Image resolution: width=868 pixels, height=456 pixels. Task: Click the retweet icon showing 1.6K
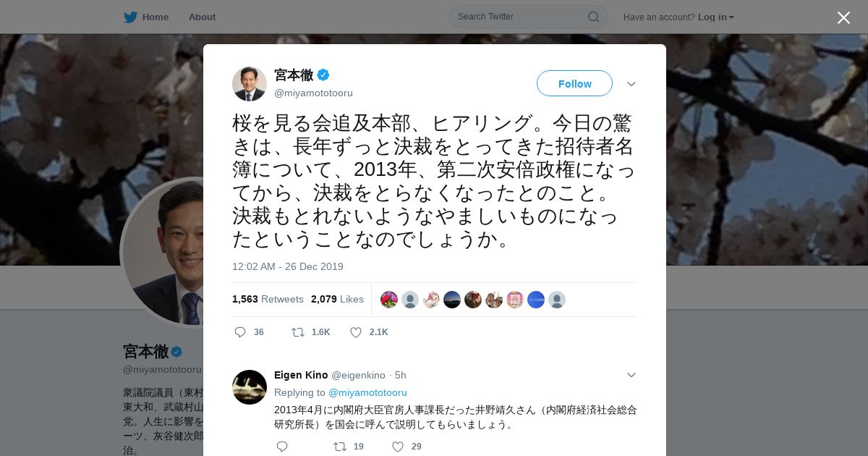point(297,332)
